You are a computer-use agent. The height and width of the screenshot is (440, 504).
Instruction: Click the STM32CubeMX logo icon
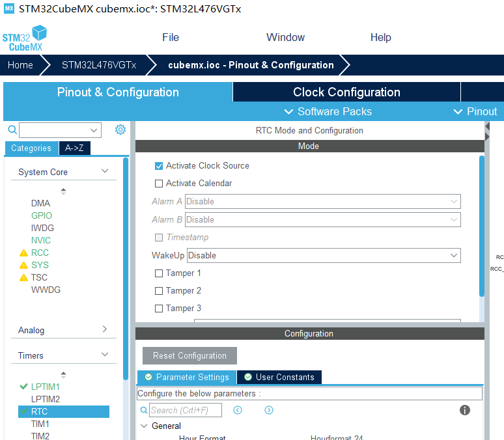[x=25, y=38]
